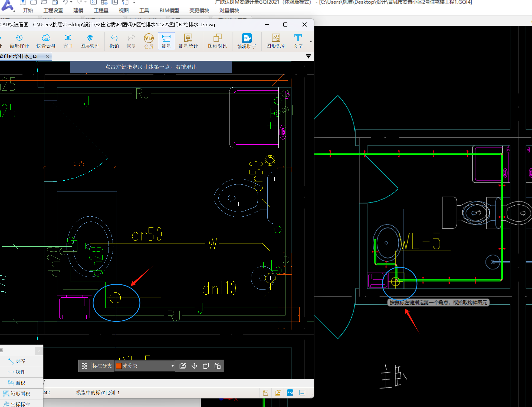Click the orange 未分类 color swatch
532x407 pixels.
pyautogui.click(x=119, y=366)
